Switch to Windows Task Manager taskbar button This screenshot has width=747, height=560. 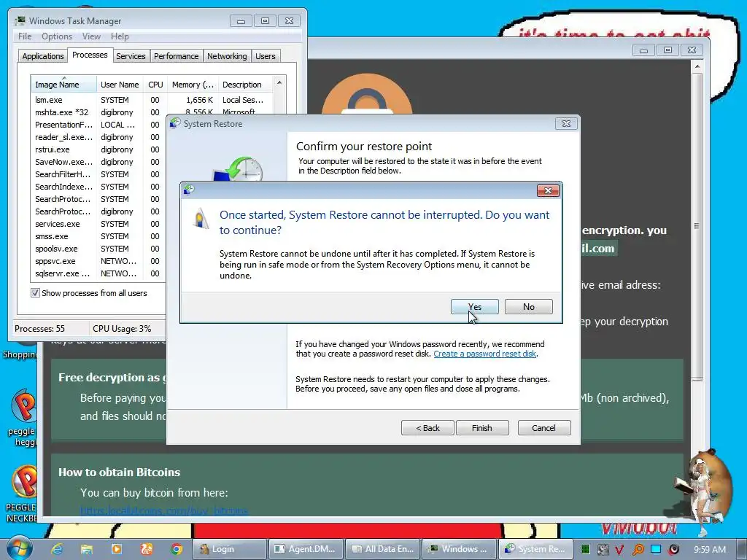tap(460, 549)
